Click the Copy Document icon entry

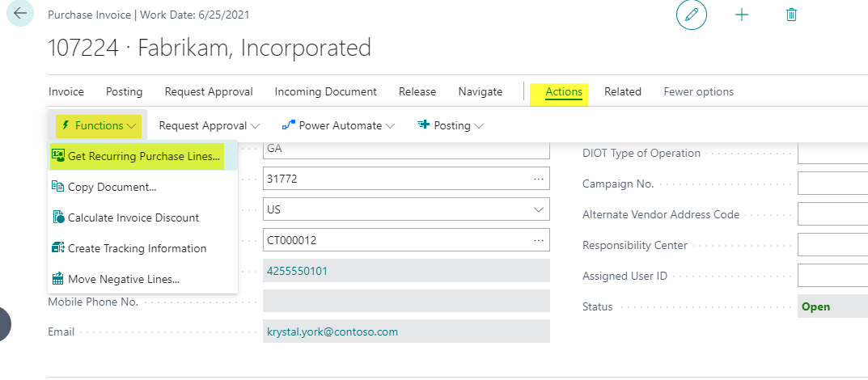point(58,187)
